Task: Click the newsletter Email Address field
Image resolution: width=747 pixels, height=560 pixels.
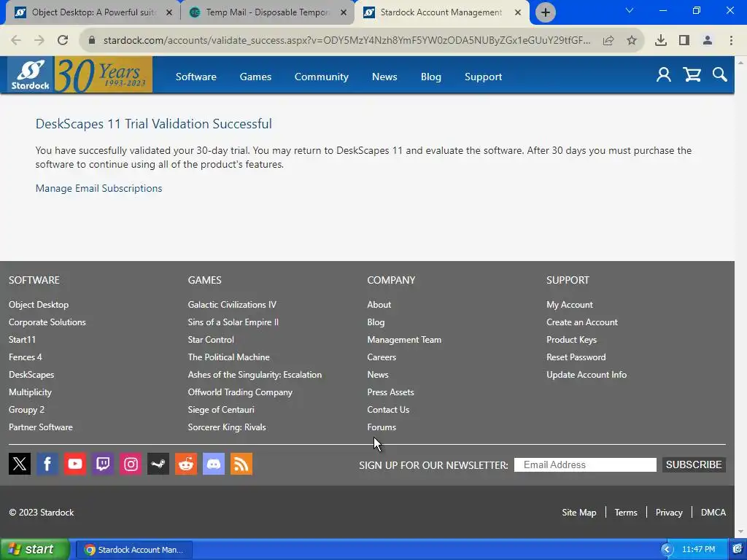Action: [585, 464]
